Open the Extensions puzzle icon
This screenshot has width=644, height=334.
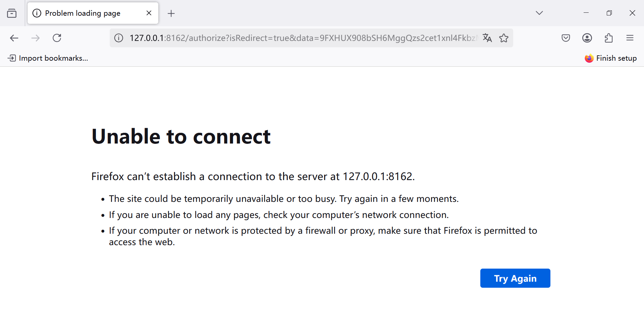[x=608, y=38]
